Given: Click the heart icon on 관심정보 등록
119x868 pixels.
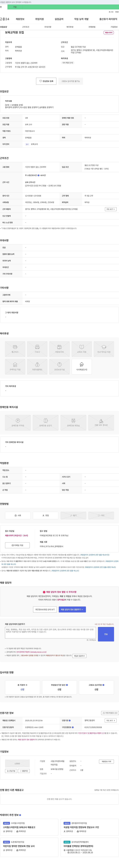Looking at the screenshot, I should tap(40, 81).
